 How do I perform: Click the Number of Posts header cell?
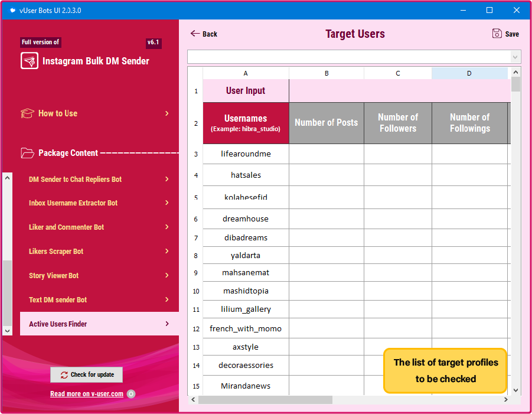click(327, 123)
